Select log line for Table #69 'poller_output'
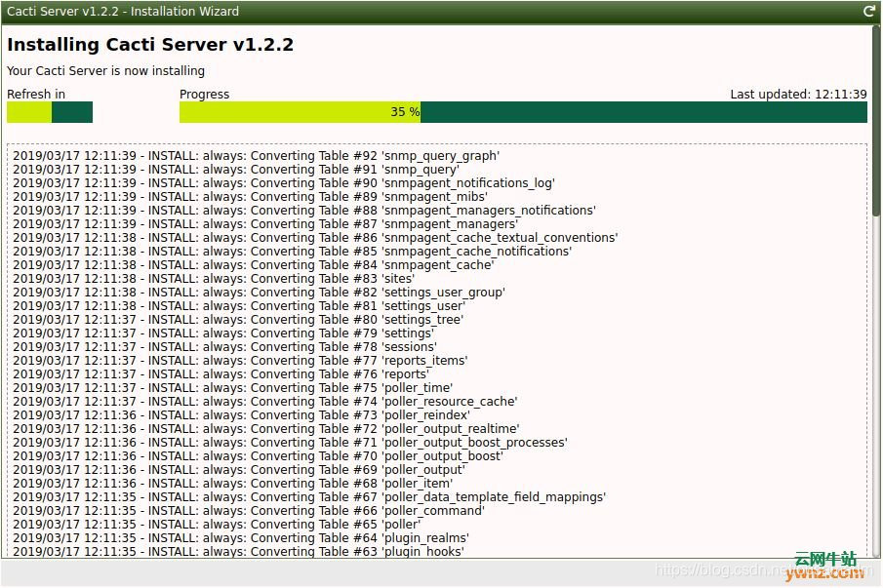883x588 pixels. (x=239, y=469)
